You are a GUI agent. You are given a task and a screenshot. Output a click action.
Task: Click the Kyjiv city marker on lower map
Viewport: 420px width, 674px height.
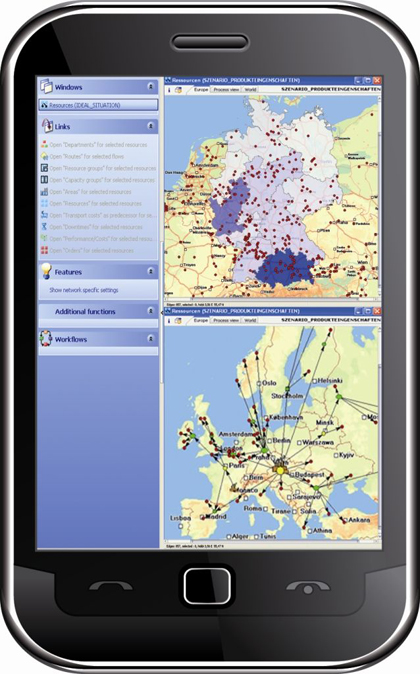point(337,455)
